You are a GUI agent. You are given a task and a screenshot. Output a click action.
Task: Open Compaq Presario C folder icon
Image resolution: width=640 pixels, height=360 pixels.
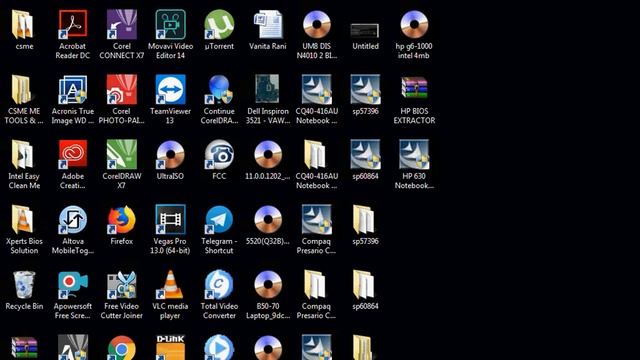(x=315, y=285)
